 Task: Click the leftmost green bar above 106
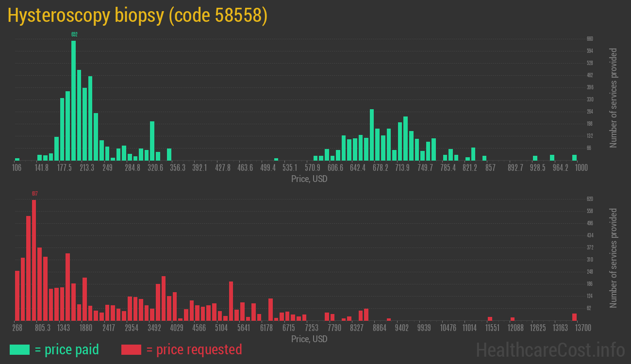point(17,159)
